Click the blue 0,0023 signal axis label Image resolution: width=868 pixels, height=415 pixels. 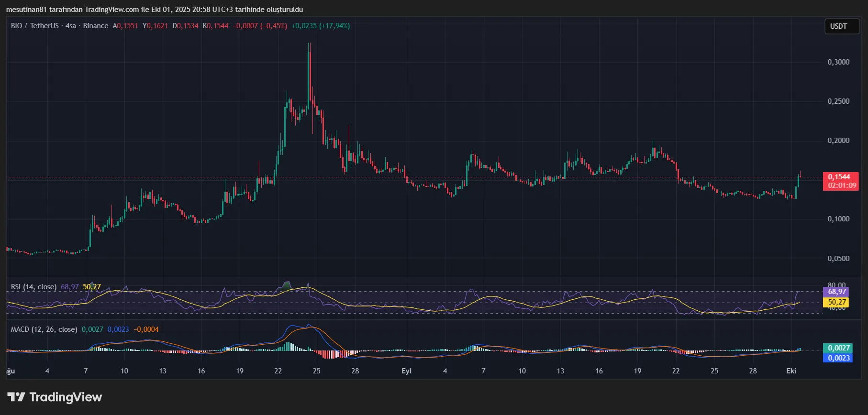point(838,358)
